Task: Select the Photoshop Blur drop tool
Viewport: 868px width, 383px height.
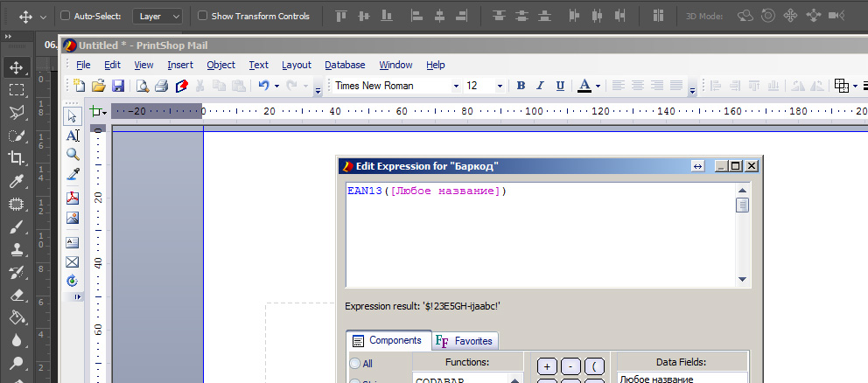Action: coord(17,340)
